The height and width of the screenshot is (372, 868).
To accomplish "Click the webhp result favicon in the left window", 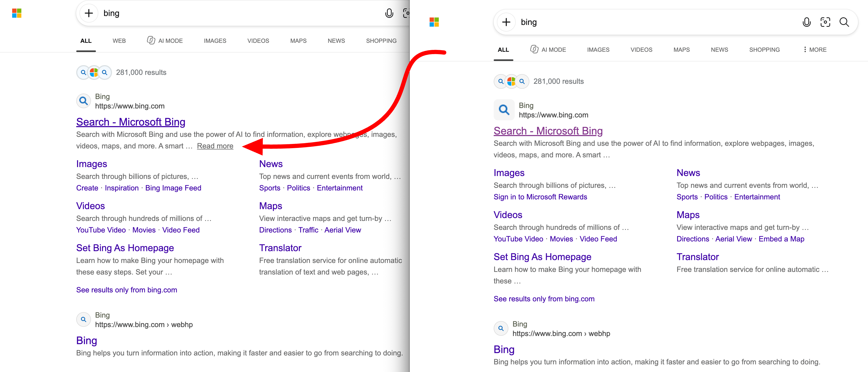I will (x=84, y=319).
